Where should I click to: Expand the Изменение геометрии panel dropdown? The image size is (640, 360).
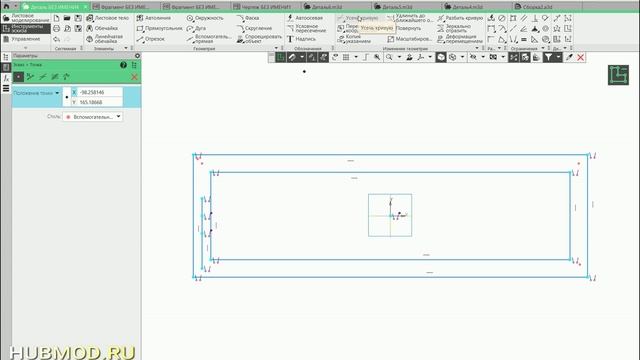(x=477, y=48)
